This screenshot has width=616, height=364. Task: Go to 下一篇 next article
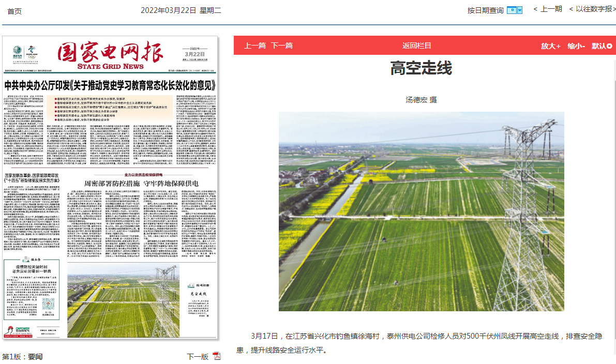282,45
